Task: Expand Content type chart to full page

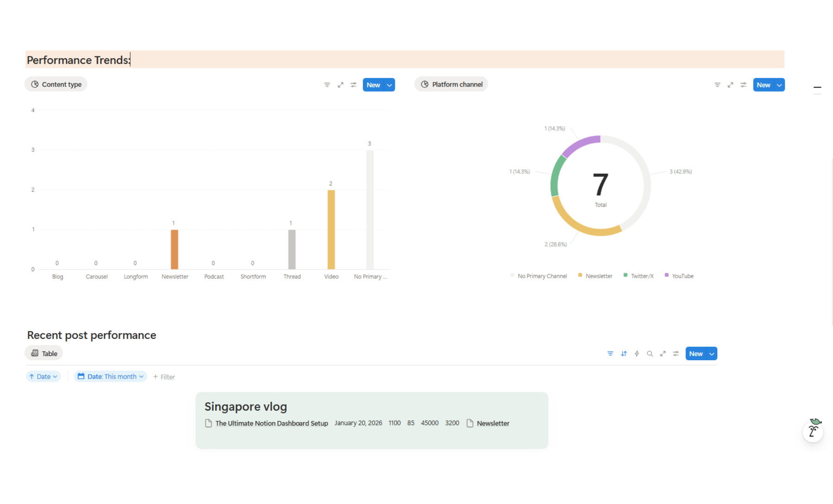Action: pyautogui.click(x=341, y=85)
